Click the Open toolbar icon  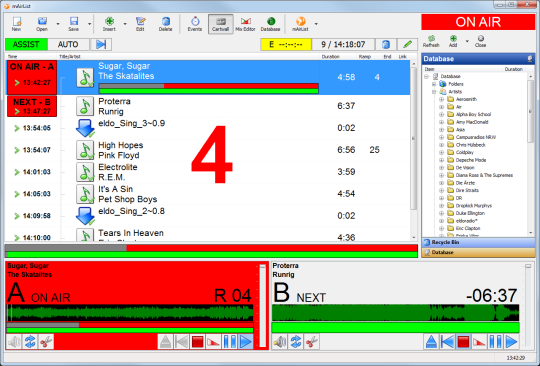click(42, 24)
